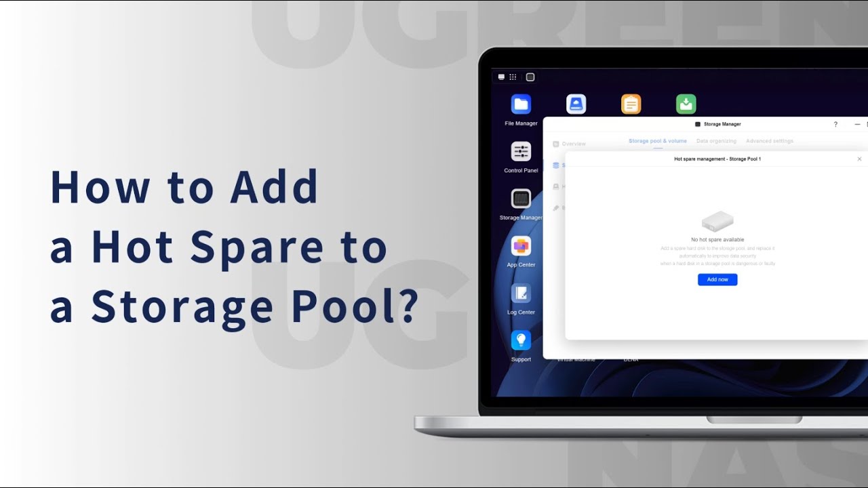
Task: Click the 'Hot spare management - Storage Pool 1' title
Action: pyautogui.click(x=717, y=159)
